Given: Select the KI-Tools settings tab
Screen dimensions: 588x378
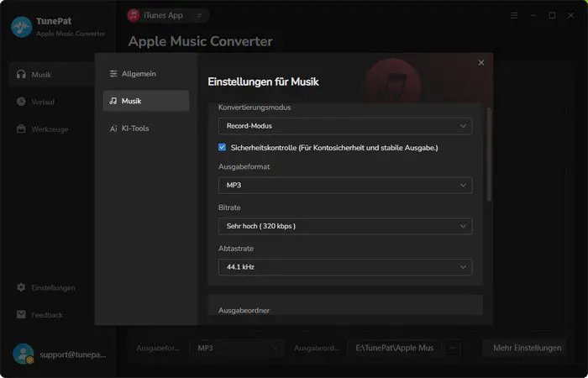Looking at the screenshot, I should (146, 129).
